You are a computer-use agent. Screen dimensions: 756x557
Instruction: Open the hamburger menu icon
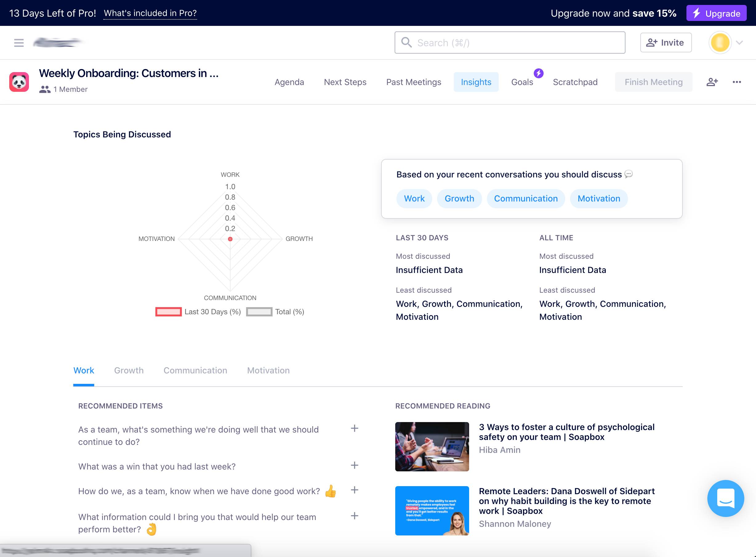coord(19,43)
